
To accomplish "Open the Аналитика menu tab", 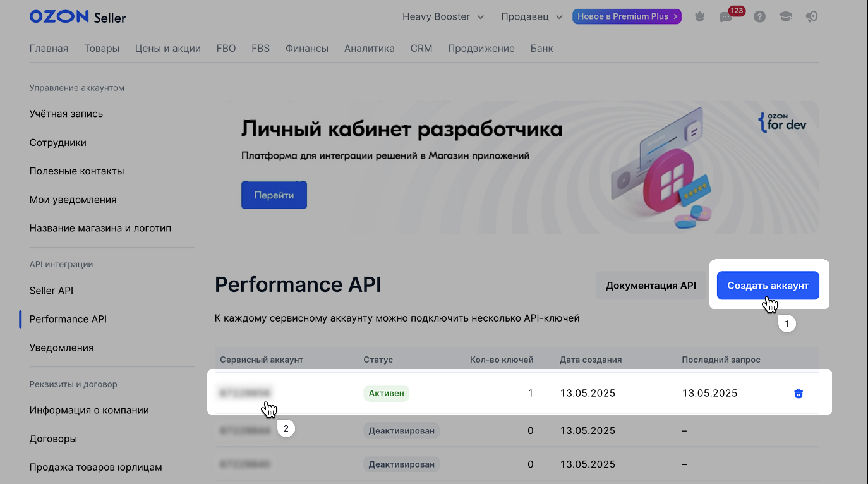I will coord(369,49).
